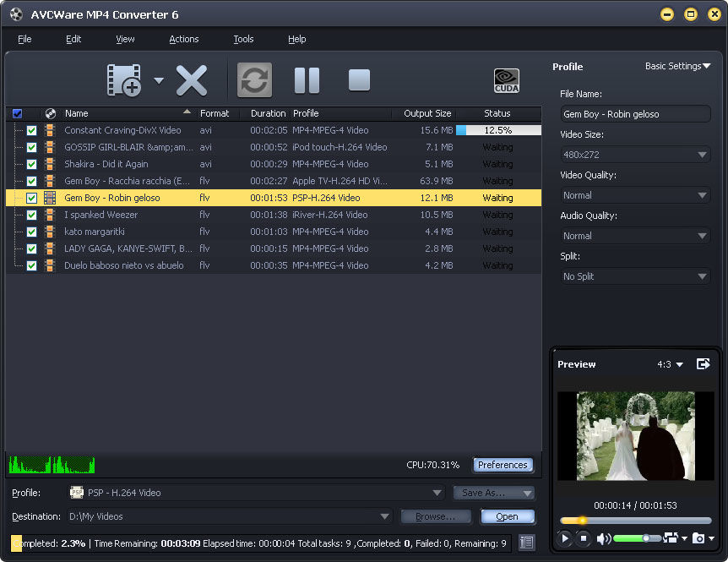Uncheck GOSSIP GIRL-BLAIR checkbox
Viewport: 728px width, 562px height.
pos(31,147)
